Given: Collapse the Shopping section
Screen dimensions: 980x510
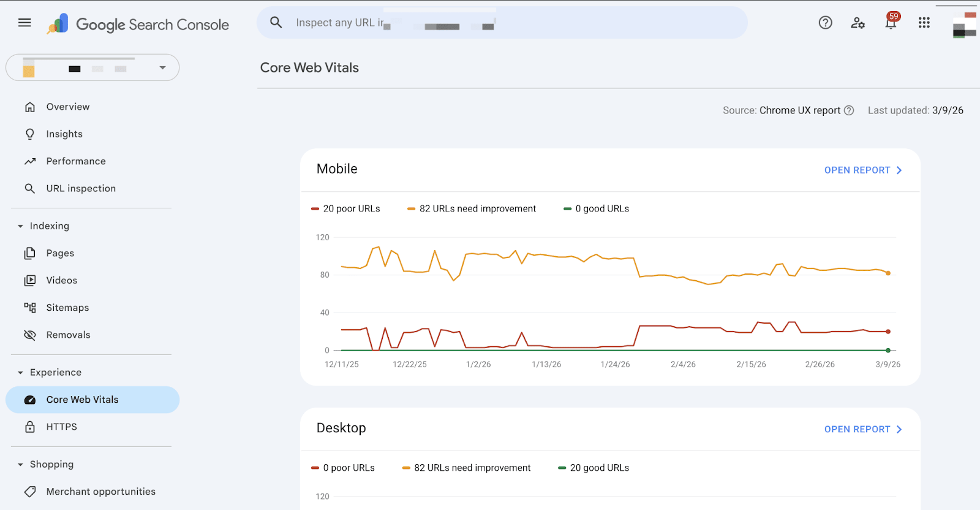Looking at the screenshot, I should (x=20, y=465).
